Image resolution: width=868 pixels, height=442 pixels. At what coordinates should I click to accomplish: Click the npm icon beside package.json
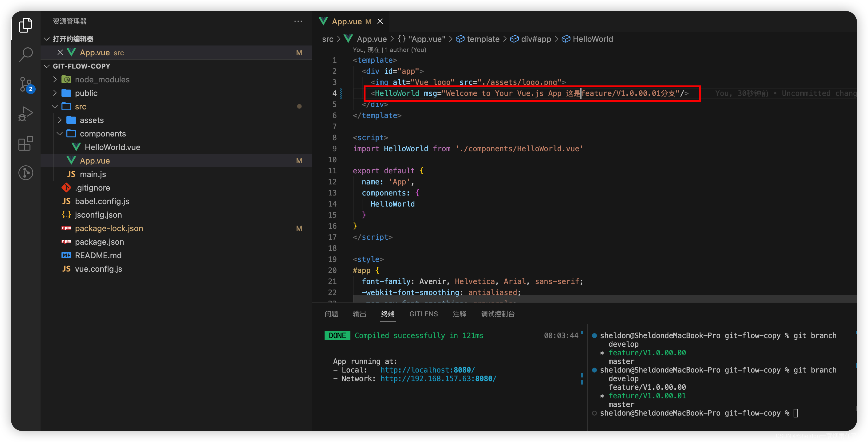tap(66, 242)
